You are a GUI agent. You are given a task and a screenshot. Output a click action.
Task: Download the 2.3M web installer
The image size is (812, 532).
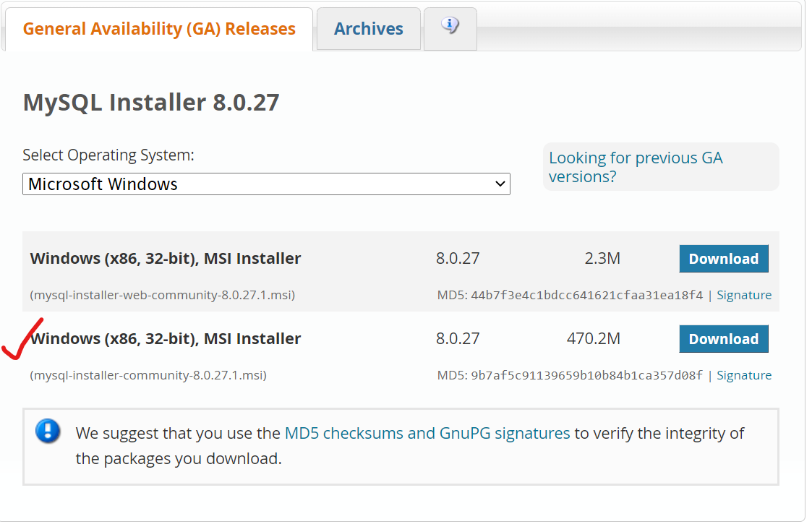723,258
